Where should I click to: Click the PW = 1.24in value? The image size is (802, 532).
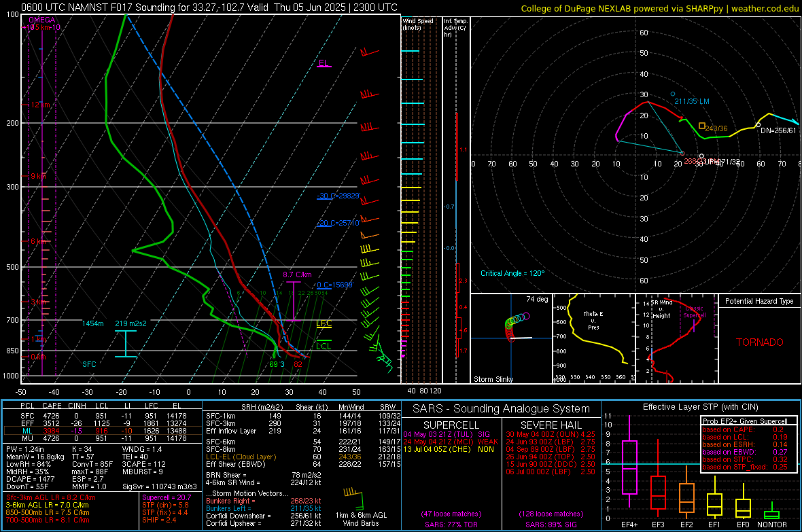tap(25, 449)
